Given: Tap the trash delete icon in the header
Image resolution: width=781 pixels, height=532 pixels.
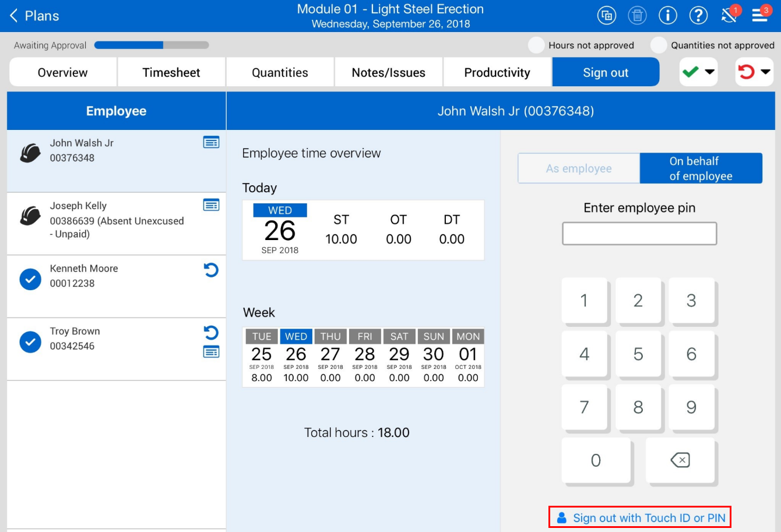Looking at the screenshot, I should [638, 16].
